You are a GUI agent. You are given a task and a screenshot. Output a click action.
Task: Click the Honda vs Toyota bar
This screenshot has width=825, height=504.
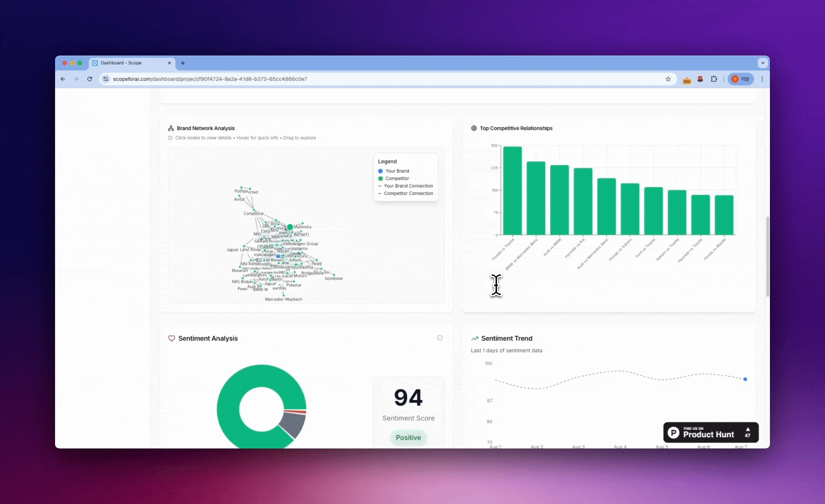click(x=512, y=190)
